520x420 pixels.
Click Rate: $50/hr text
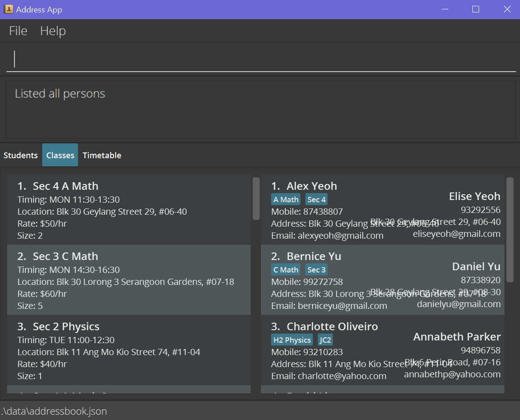pyautogui.click(x=42, y=224)
